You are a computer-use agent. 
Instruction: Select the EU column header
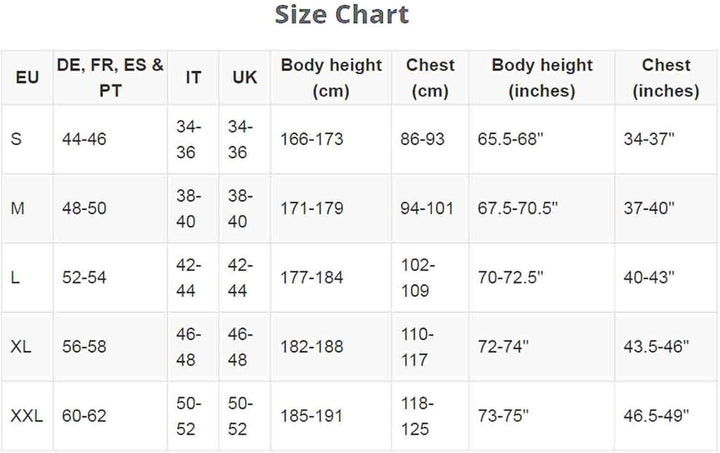[27, 77]
